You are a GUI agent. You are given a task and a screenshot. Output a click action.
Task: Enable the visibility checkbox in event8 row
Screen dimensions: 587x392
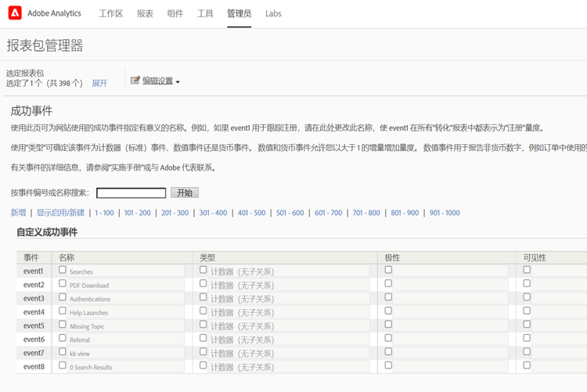click(527, 365)
